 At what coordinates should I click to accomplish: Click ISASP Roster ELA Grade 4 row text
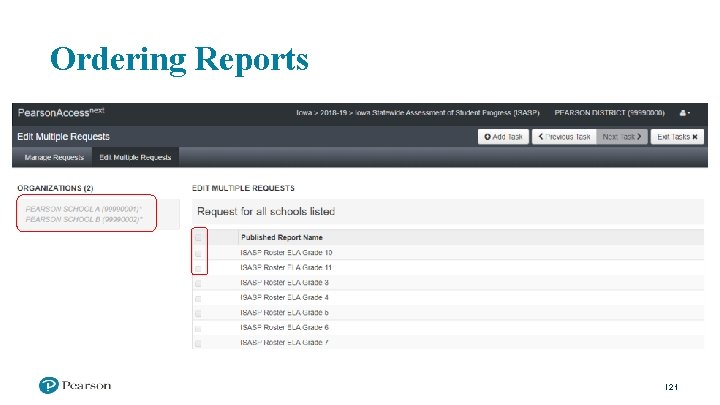point(284,298)
